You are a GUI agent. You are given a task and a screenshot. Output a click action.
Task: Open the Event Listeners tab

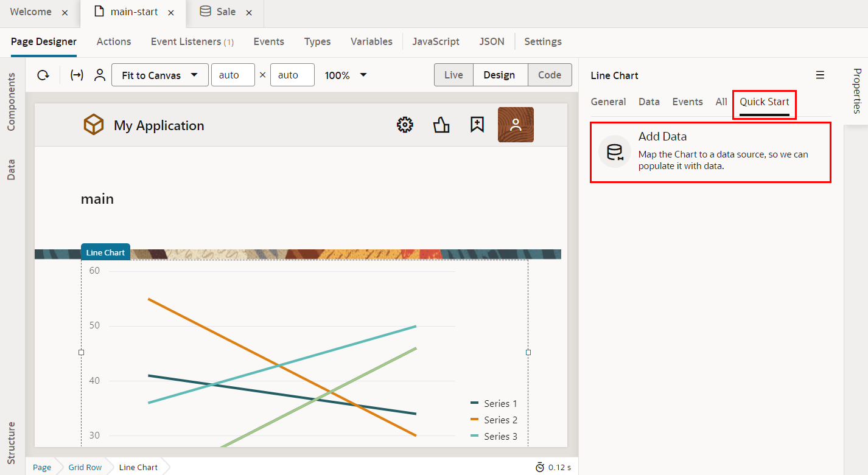(x=192, y=41)
